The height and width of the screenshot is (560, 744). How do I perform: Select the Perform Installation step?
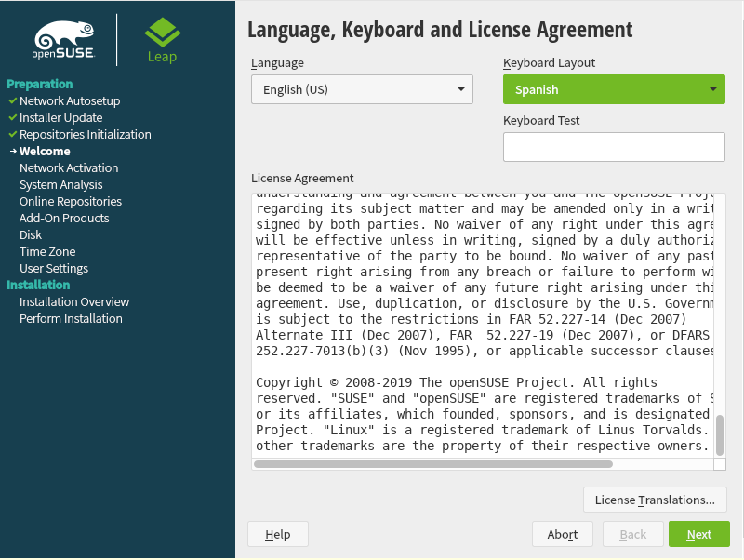(71, 318)
